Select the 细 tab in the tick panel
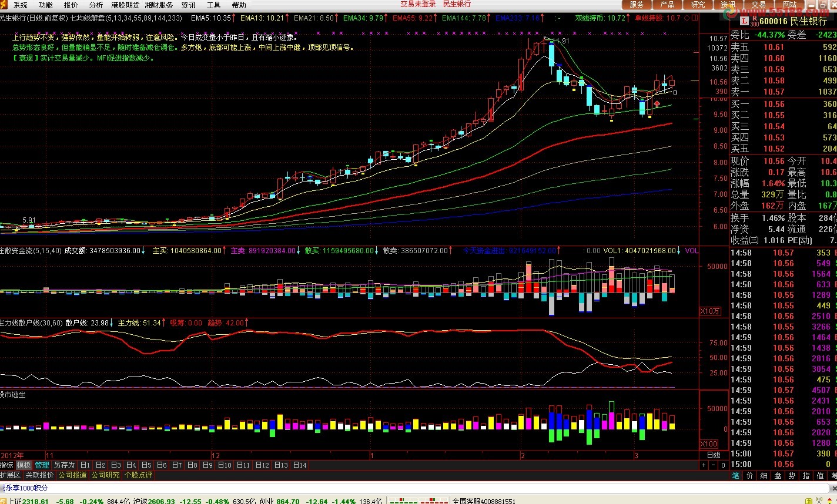 [764, 476]
